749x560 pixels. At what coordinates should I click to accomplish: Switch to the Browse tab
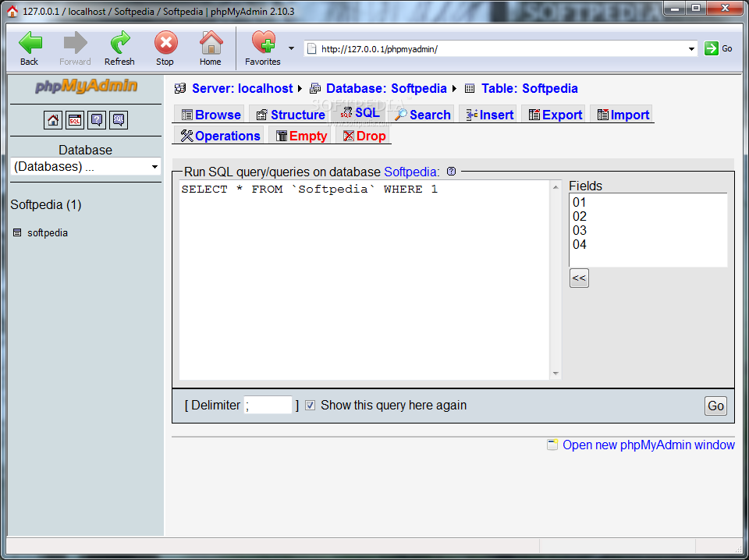(211, 115)
